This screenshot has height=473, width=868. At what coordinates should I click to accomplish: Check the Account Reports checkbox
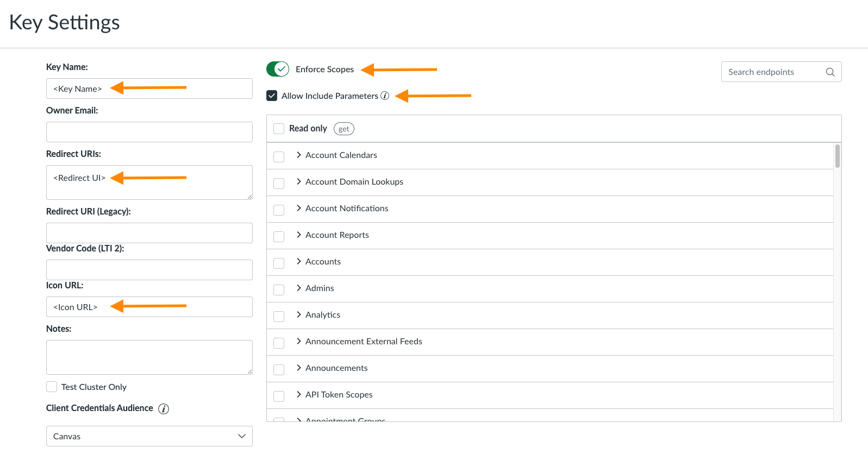279,237
